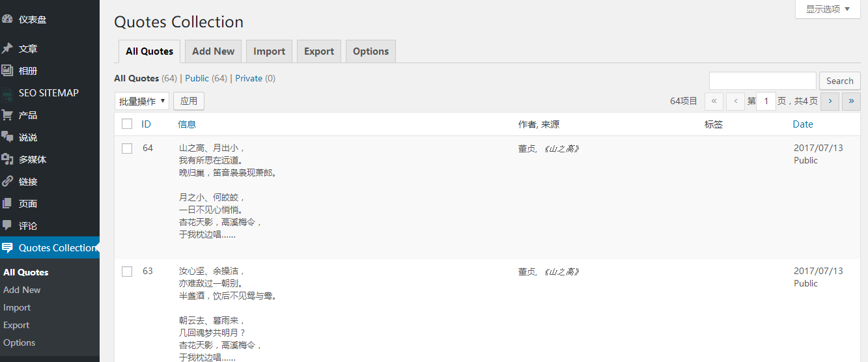Click the All Quotes filter link

pyautogui.click(x=136, y=78)
